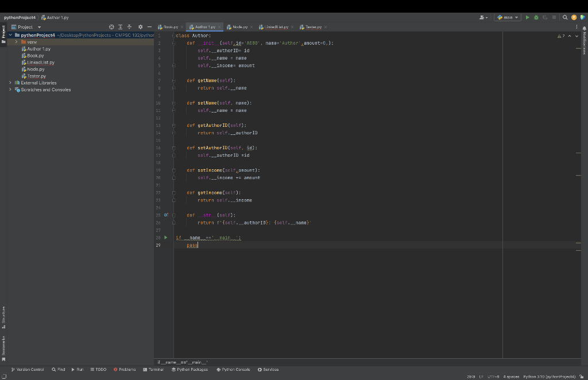Viewport: 588px width, 380px height.
Task: Open Python Packages tool window
Action: (189, 370)
